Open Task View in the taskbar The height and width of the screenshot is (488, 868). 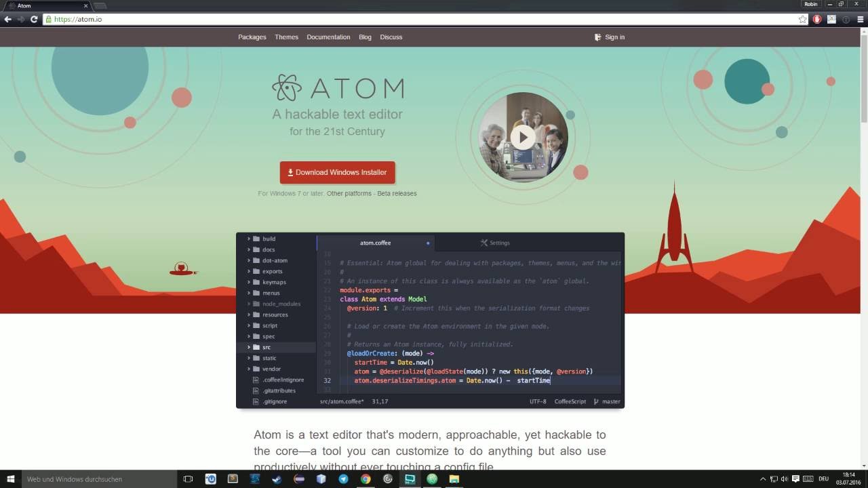pyautogui.click(x=188, y=479)
